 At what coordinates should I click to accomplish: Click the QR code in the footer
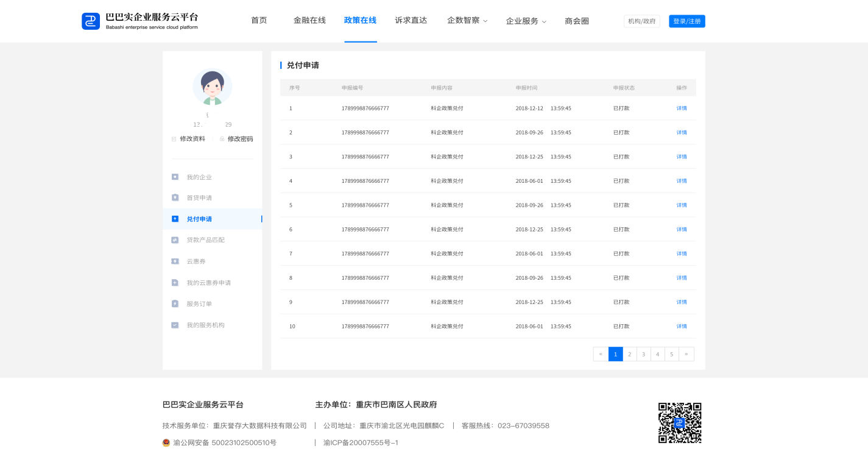tap(680, 422)
